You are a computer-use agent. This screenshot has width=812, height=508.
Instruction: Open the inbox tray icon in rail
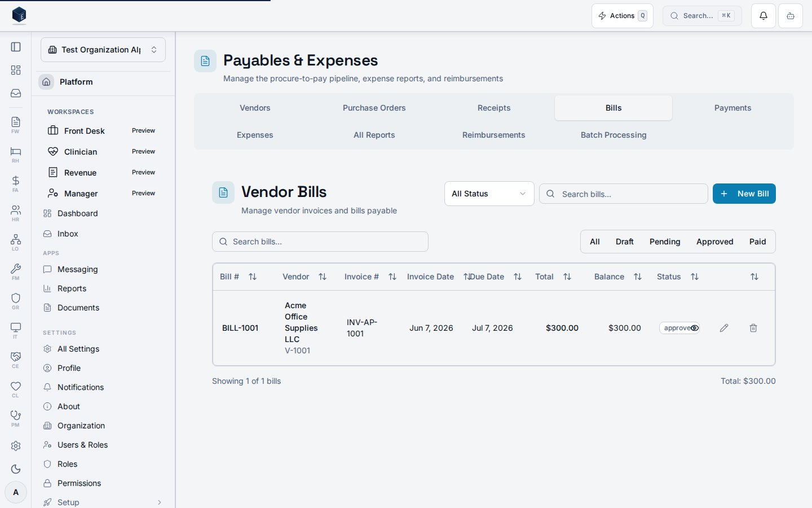(x=16, y=93)
